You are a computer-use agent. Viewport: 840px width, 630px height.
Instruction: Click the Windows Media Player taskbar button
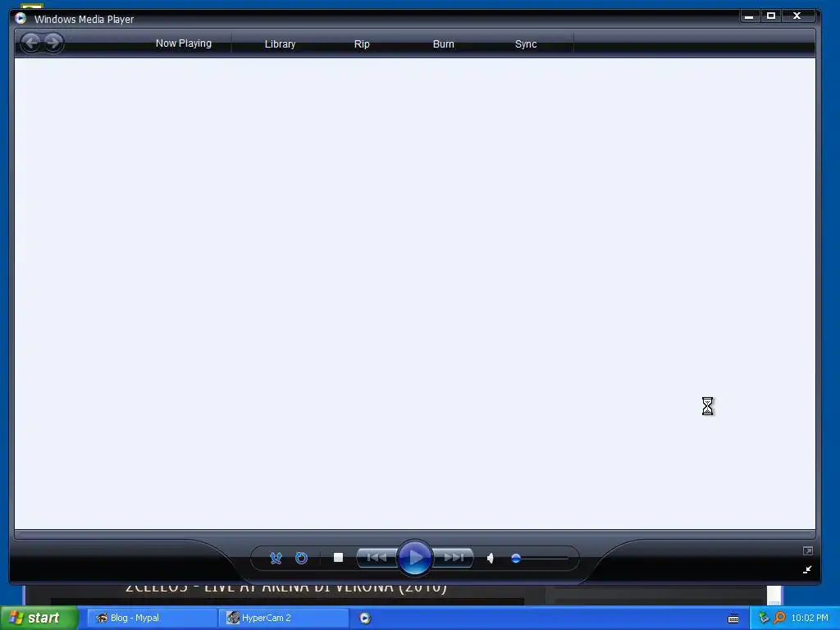click(x=365, y=619)
